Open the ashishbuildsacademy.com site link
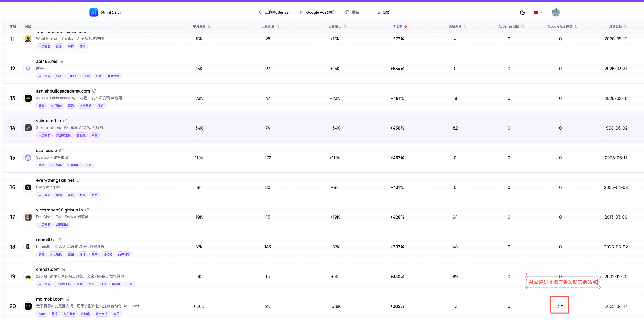The height and width of the screenshot is (322, 644). pyautogui.click(x=63, y=91)
